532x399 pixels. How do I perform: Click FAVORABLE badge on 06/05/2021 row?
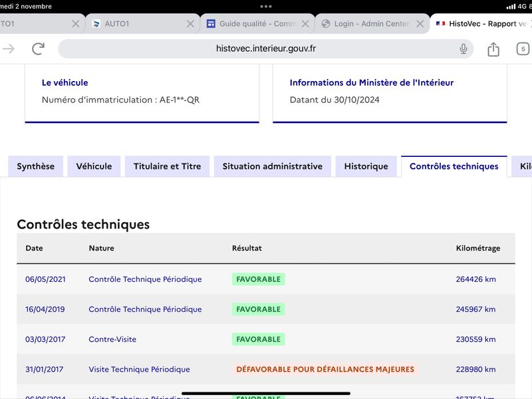pos(259,279)
